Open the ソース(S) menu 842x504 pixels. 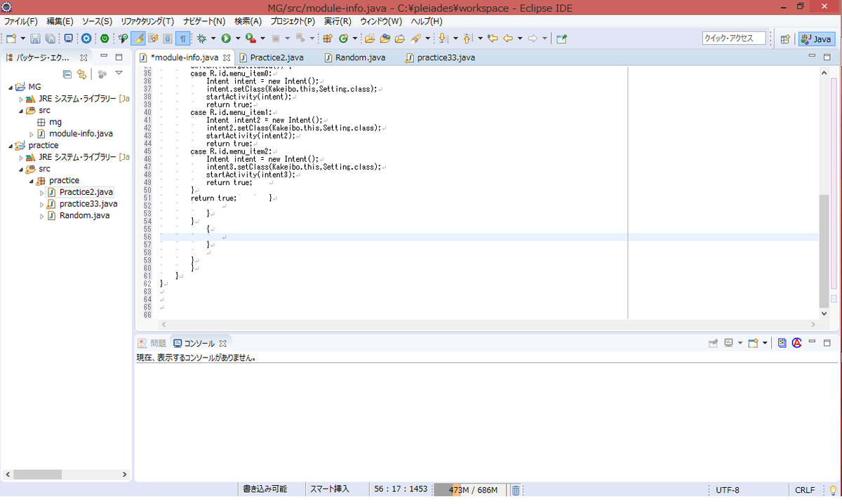[97, 21]
